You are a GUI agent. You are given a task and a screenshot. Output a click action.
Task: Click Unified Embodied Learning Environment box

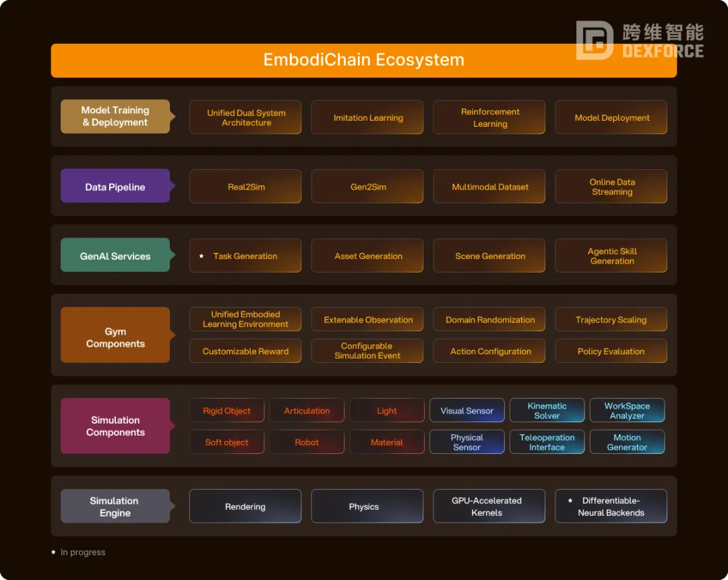pos(245,319)
